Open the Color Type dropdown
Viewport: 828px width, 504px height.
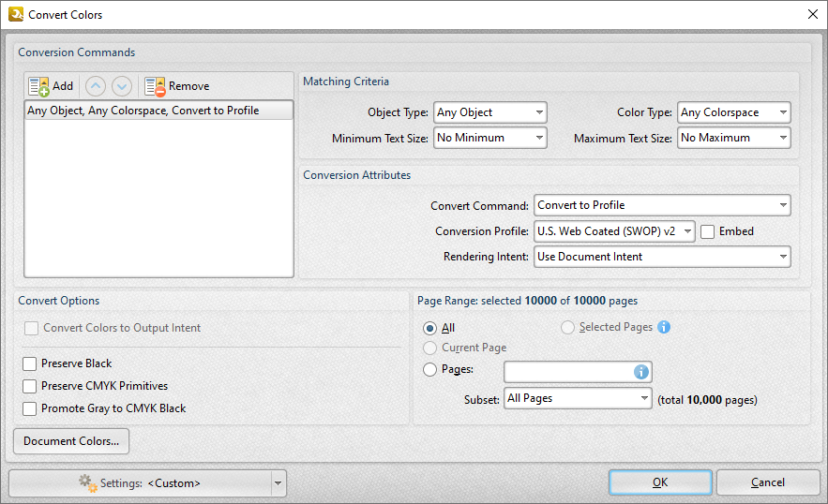[734, 112]
